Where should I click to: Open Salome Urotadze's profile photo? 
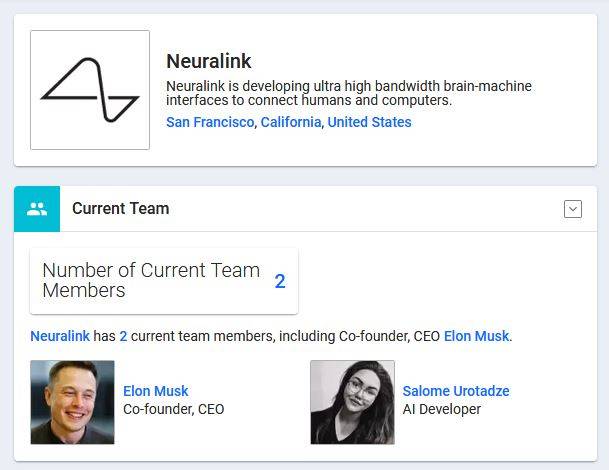click(x=352, y=402)
